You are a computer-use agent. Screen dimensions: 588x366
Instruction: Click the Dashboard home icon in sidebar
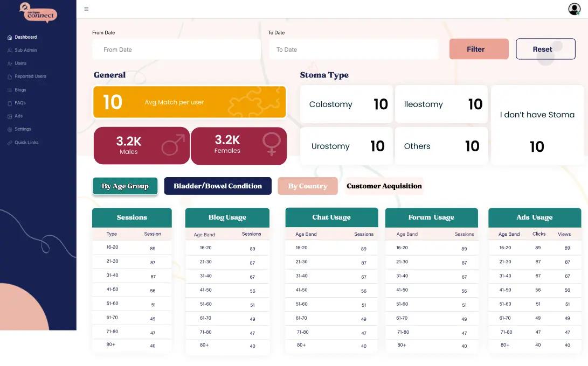coord(10,38)
